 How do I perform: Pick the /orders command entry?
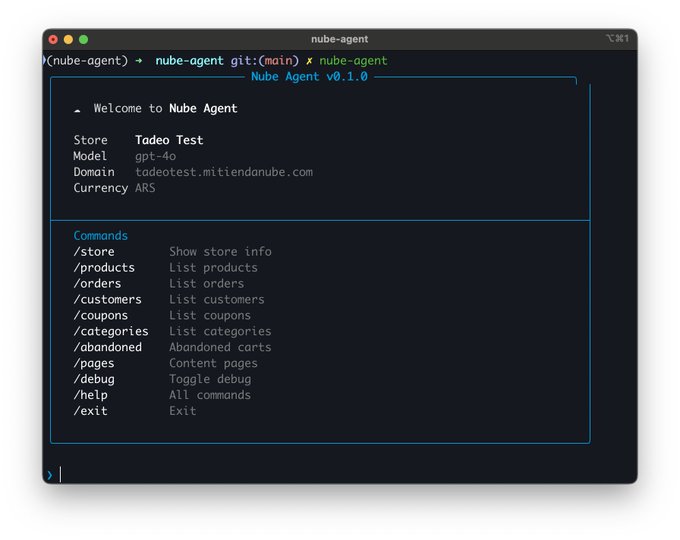(97, 283)
